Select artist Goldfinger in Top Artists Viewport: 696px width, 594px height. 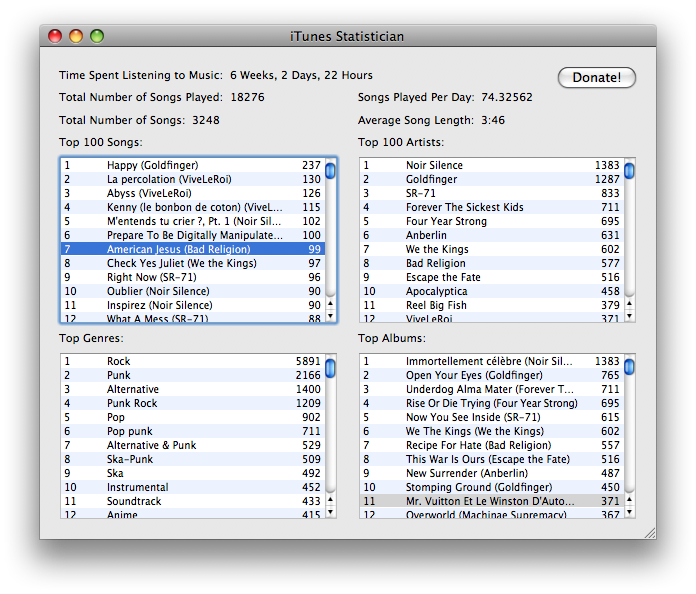click(492, 179)
